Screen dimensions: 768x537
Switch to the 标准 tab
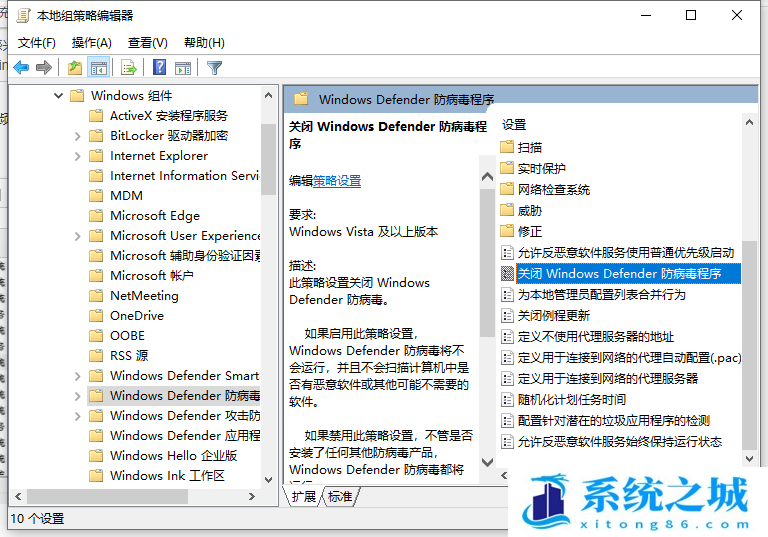click(x=340, y=496)
